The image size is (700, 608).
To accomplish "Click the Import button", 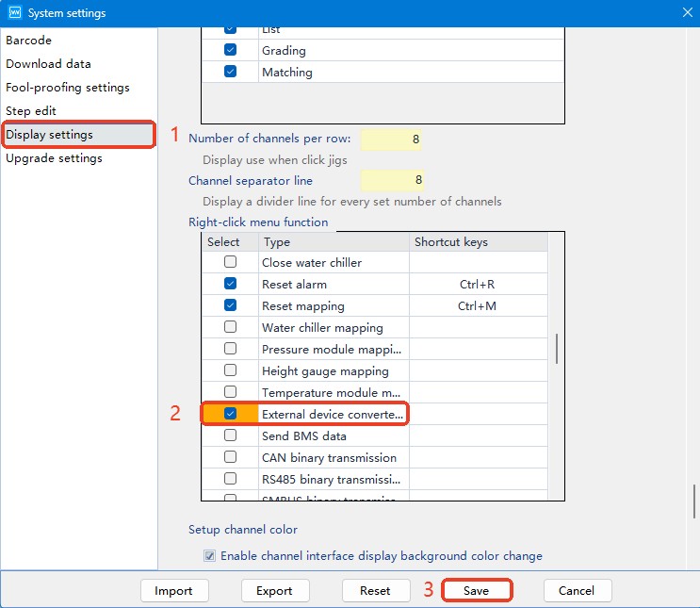I will coord(173,591).
